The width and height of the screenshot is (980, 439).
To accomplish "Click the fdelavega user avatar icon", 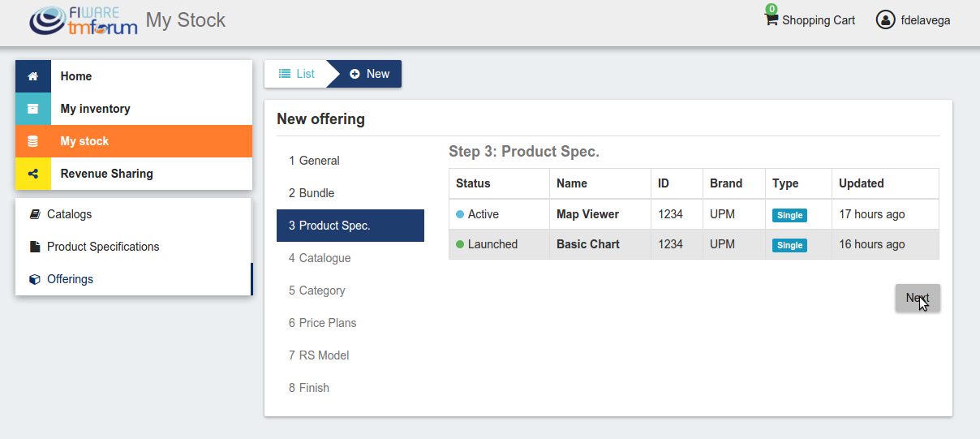I will [885, 19].
